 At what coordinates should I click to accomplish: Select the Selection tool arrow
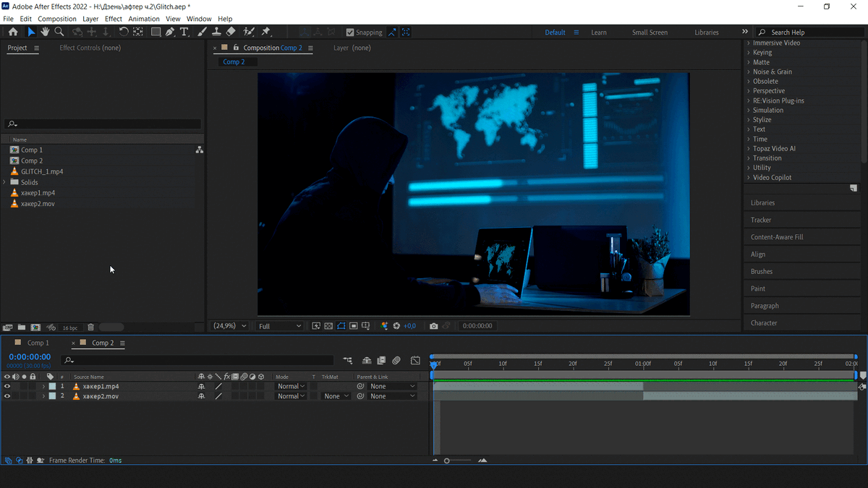[x=31, y=32]
